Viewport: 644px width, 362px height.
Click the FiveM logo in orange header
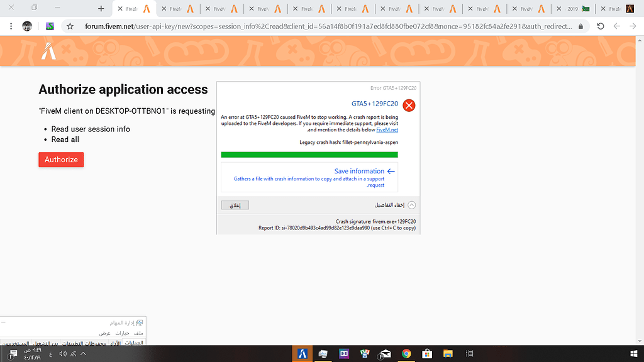48,51
